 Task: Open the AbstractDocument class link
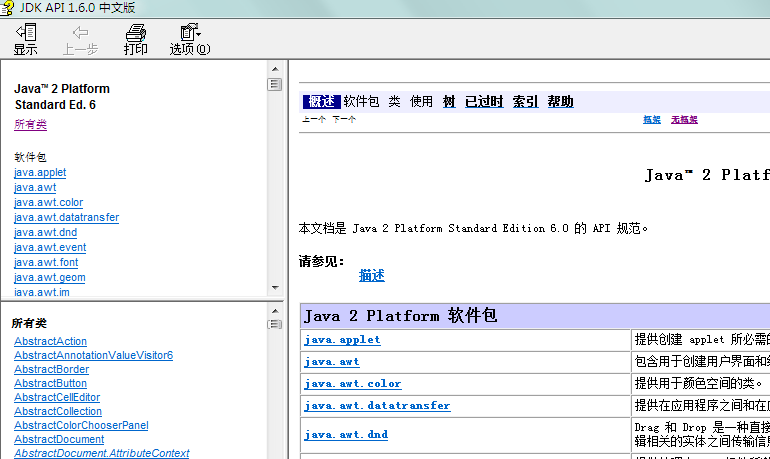point(59,439)
